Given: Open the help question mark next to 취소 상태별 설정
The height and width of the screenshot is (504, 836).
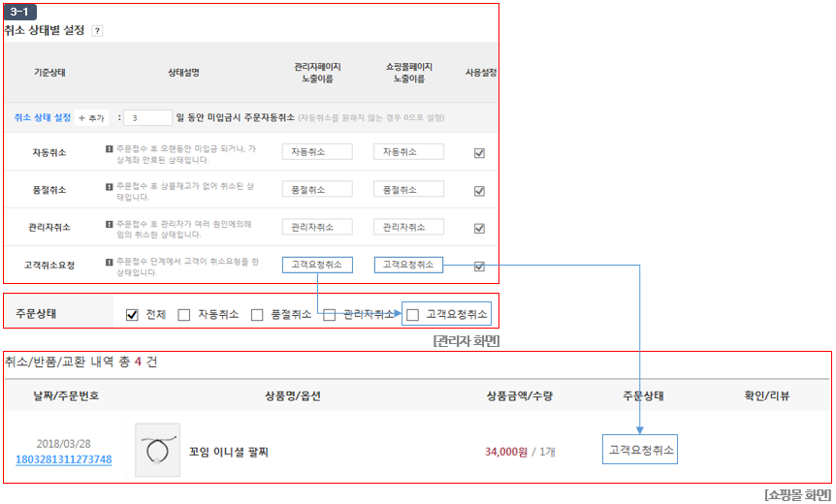Looking at the screenshot, I should click(x=97, y=31).
